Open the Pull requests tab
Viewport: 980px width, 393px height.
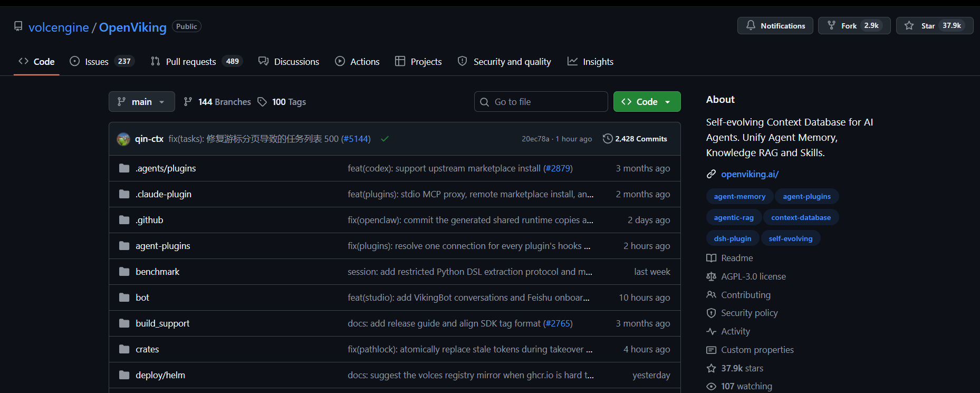(197, 62)
